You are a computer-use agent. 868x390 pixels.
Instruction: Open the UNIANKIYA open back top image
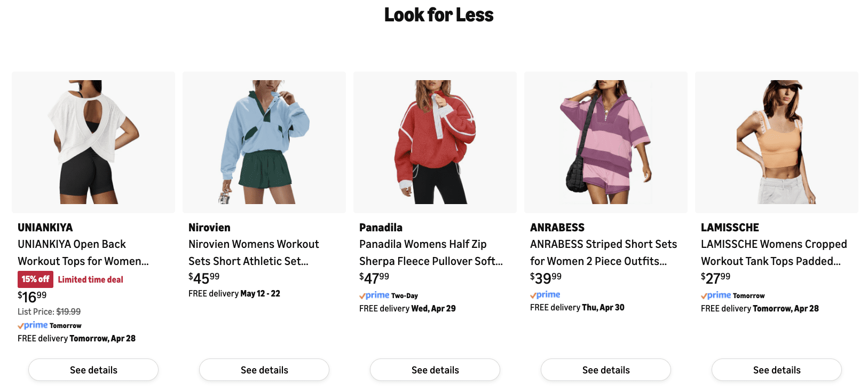click(93, 142)
